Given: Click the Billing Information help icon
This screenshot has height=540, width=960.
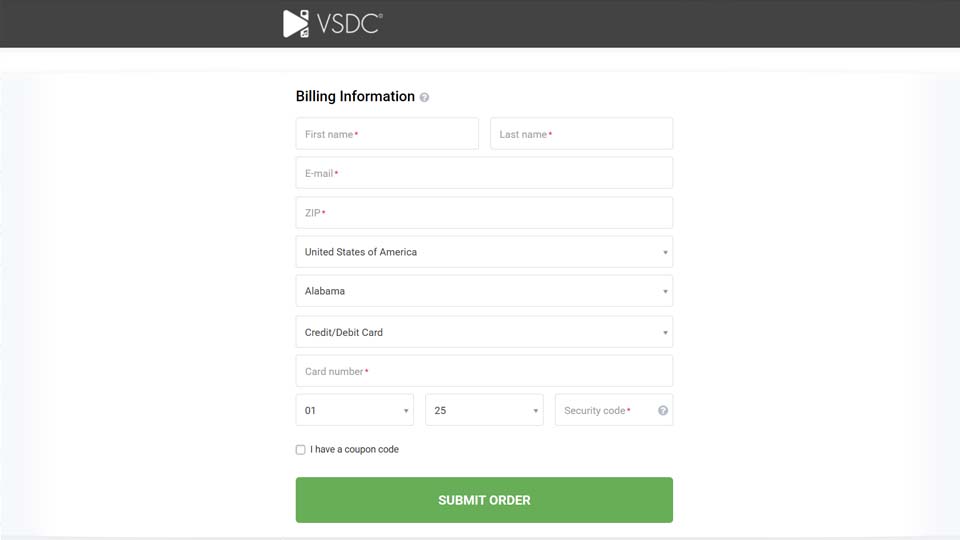Looking at the screenshot, I should (x=425, y=97).
